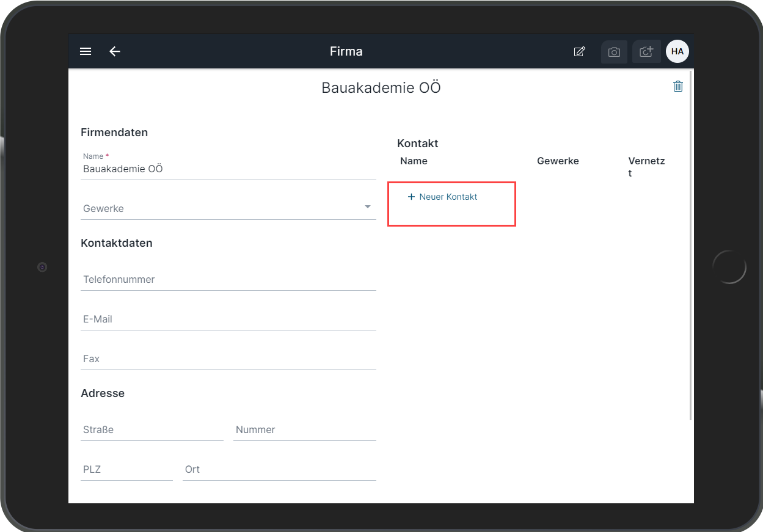Click the Firmendaten section heading

tap(114, 133)
